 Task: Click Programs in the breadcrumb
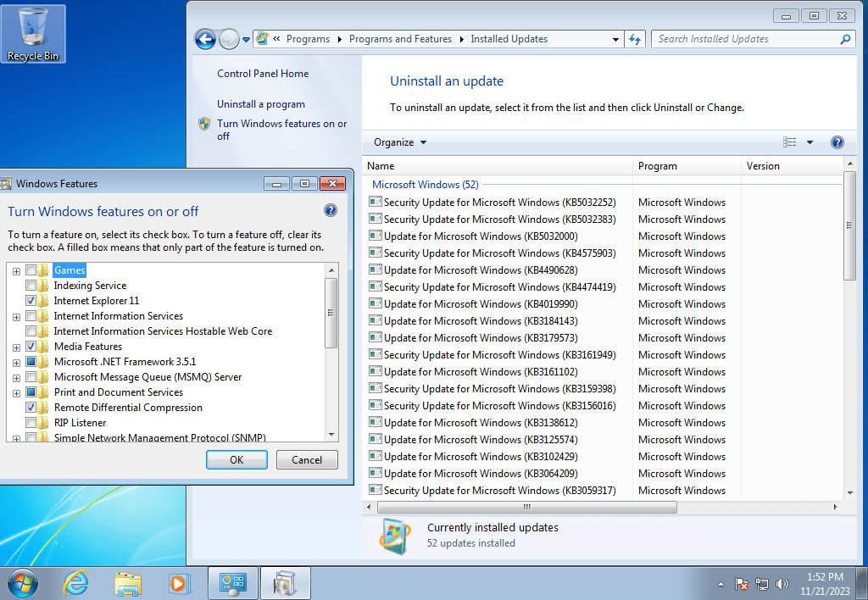[308, 39]
